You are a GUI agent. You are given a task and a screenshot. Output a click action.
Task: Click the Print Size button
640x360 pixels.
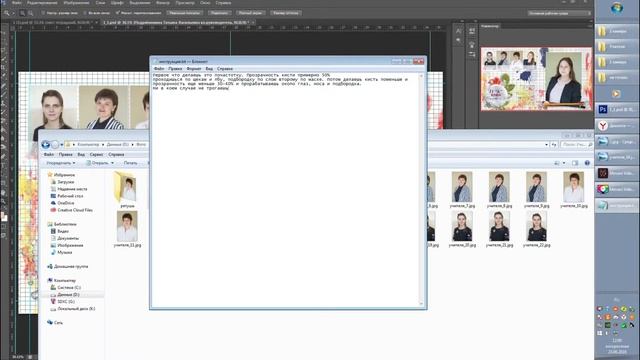[x=286, y=13]
